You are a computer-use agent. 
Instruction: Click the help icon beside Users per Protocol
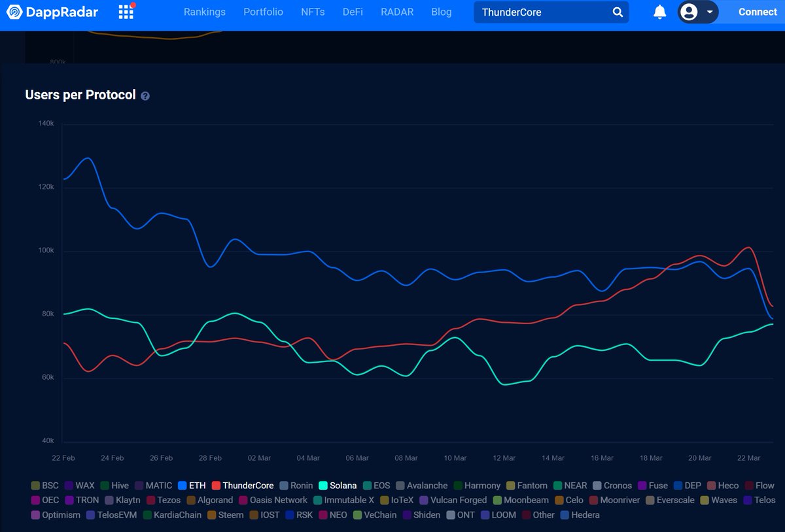145,95
